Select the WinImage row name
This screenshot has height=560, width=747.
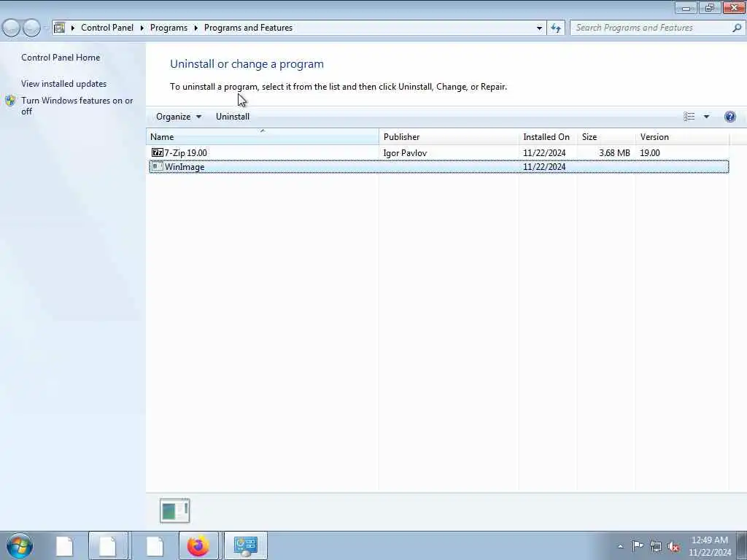(x=185, y=167)
